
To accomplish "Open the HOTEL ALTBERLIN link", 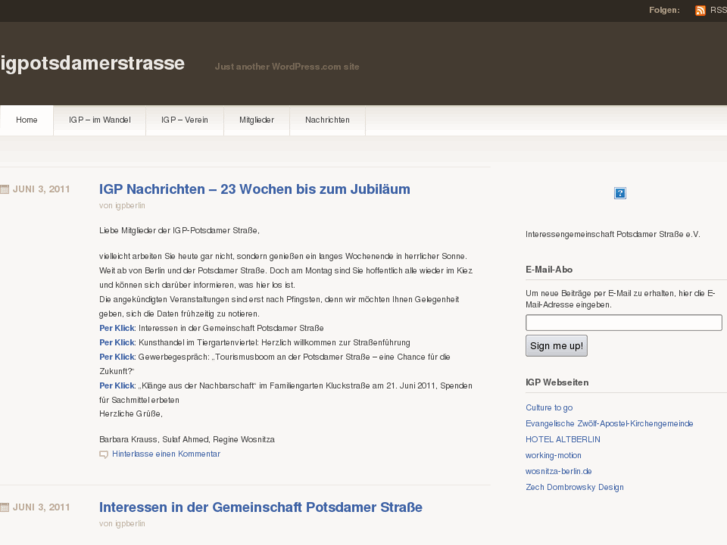I will (563, 439).
